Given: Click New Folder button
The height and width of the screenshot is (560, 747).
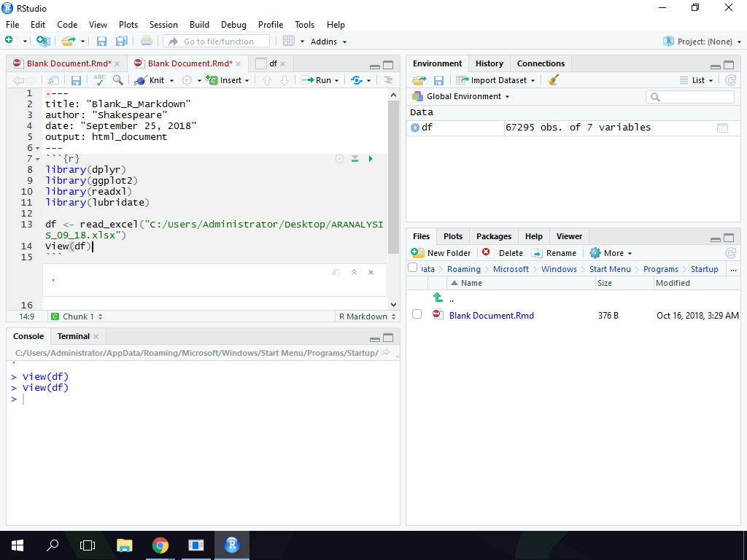Looking at the screenshot, I should tap(441, 253).
